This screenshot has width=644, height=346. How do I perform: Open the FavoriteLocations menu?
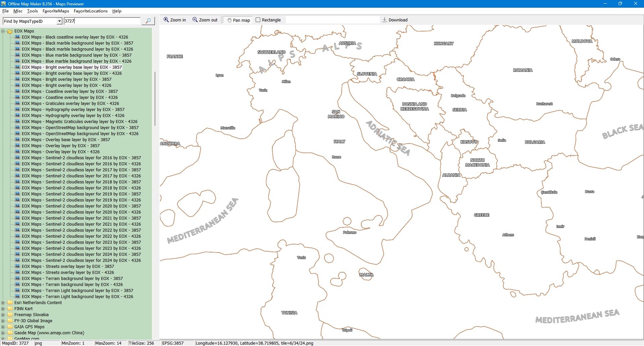[91, 11]
